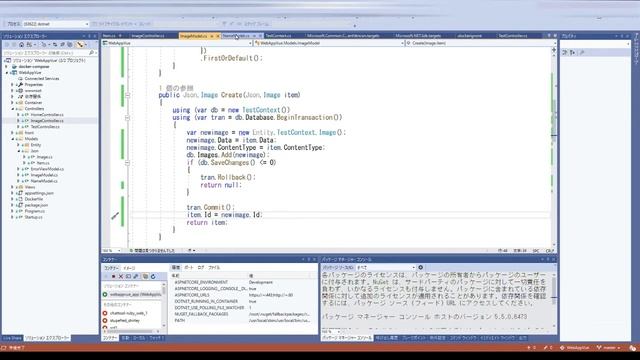Select Connected Services node
This screenshot has height=360, width=640.
click(x=42, y=78)
